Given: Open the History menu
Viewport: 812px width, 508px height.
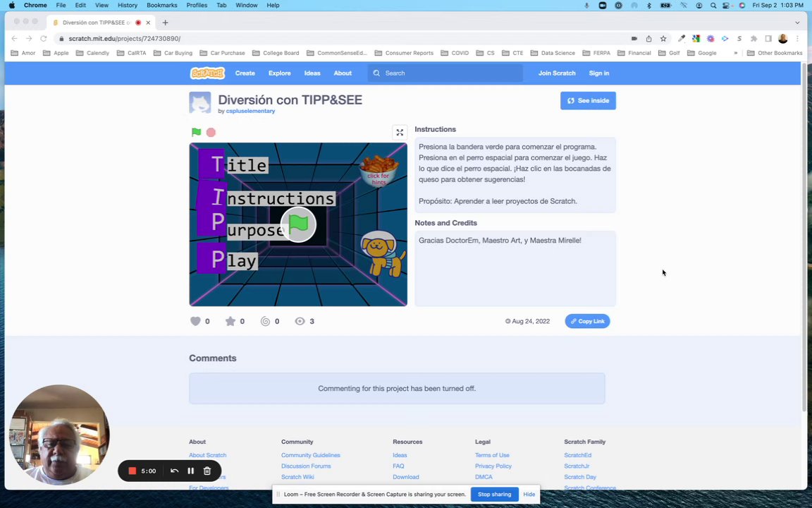Looking at the screenshot, I should tap(128, 5).
